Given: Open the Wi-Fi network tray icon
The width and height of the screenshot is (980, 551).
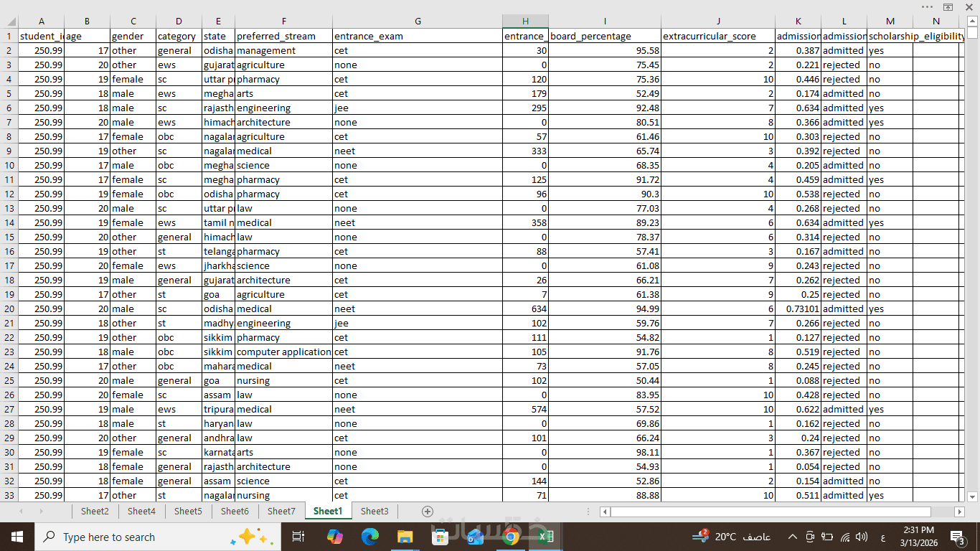Looking at the screenshot, I should (x=844, y=537).
